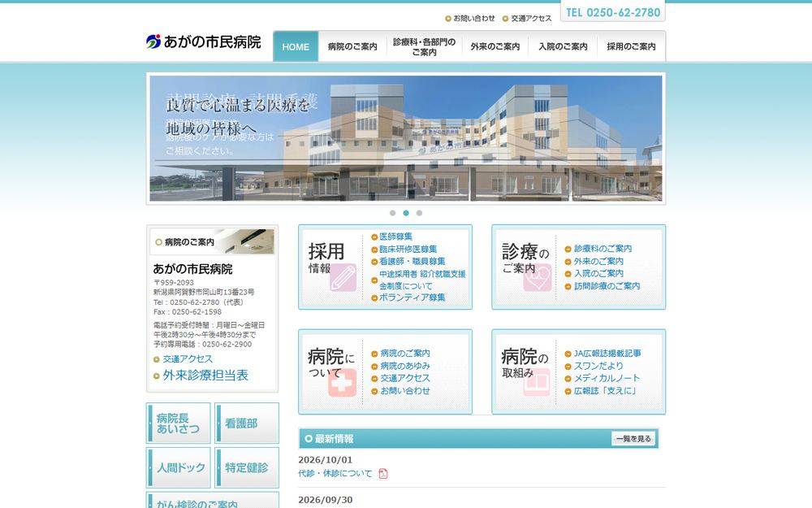This screenshot has height=508, width=812.
Task: Open 採用のご案内 navigation item
Action: pos(631,46)
